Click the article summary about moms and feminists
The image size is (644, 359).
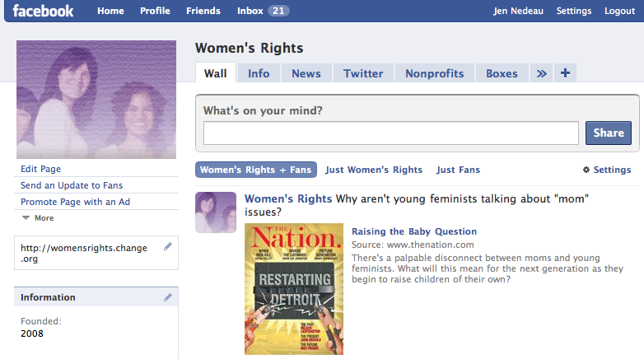coord(488,268)
